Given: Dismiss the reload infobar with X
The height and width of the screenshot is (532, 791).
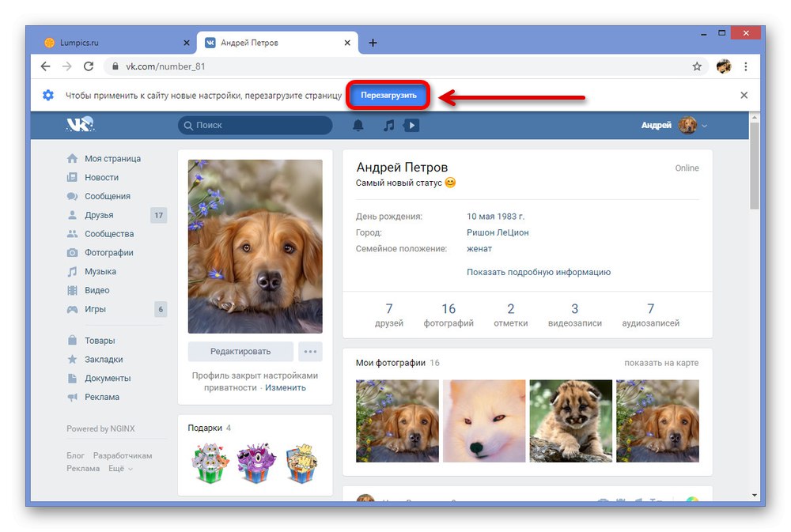Looking at the screenshot, I should click(744, 95).
